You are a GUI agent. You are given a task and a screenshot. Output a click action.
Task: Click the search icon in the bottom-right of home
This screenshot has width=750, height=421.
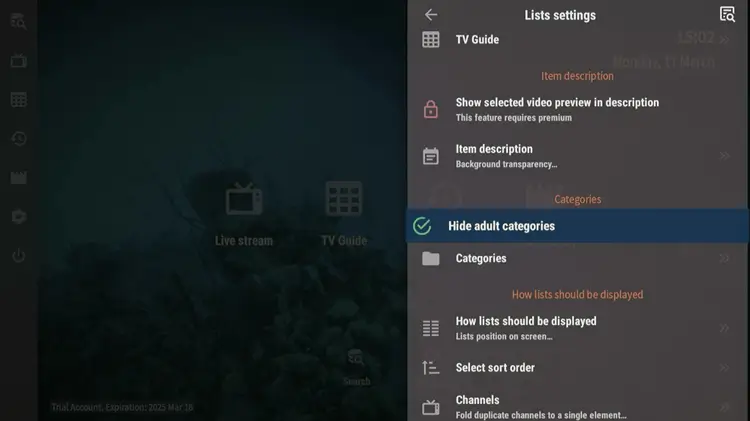[356, 359]
